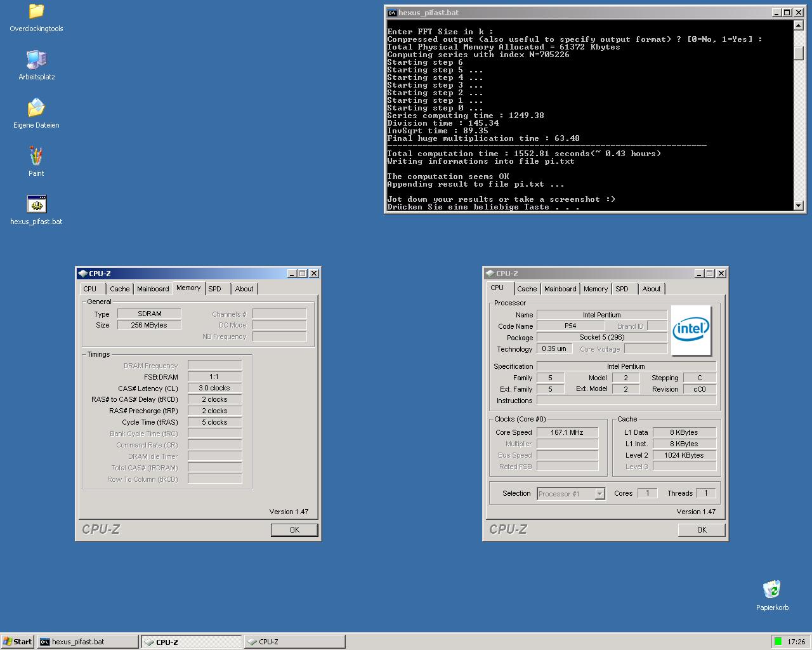Click the SDRAM type field

click(150, 314)
